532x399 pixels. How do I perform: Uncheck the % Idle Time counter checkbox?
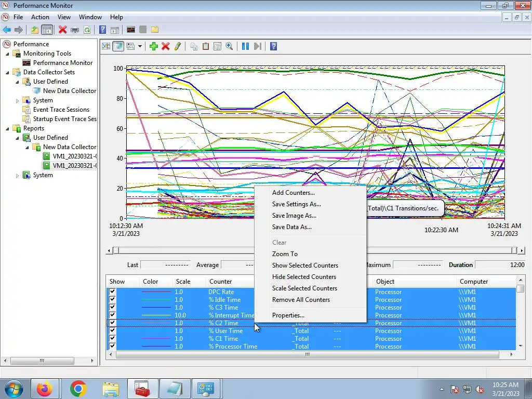tap(112, 299)
